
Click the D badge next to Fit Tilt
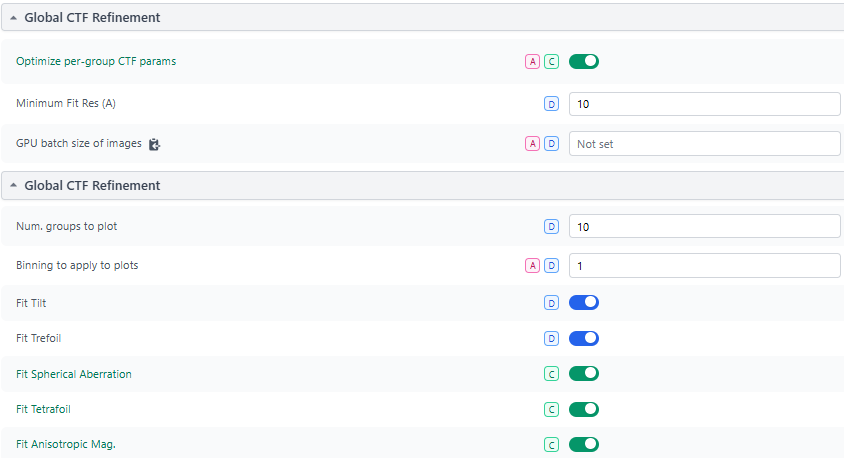point(551,302)
